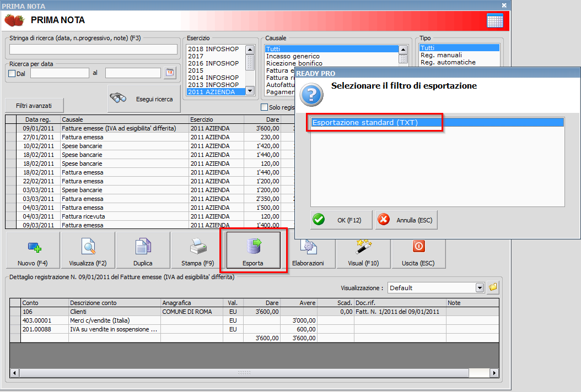
Task: Click the calendar grid icon in header
Action: click(494, 21)
